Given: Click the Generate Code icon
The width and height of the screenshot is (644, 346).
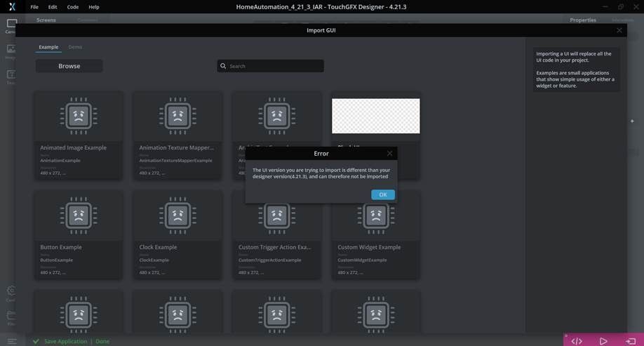Looking at the screenshot, I should point(576,341).
